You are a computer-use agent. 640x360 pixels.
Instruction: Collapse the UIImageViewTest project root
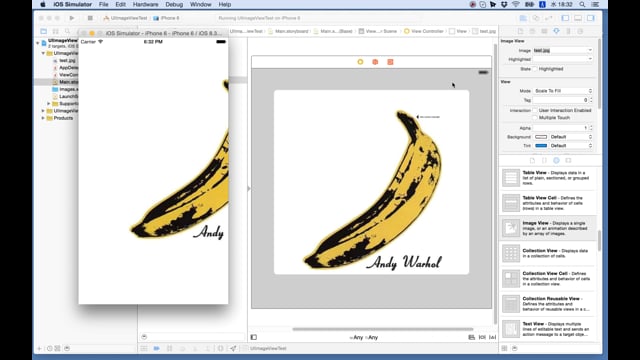coord(38,42)
